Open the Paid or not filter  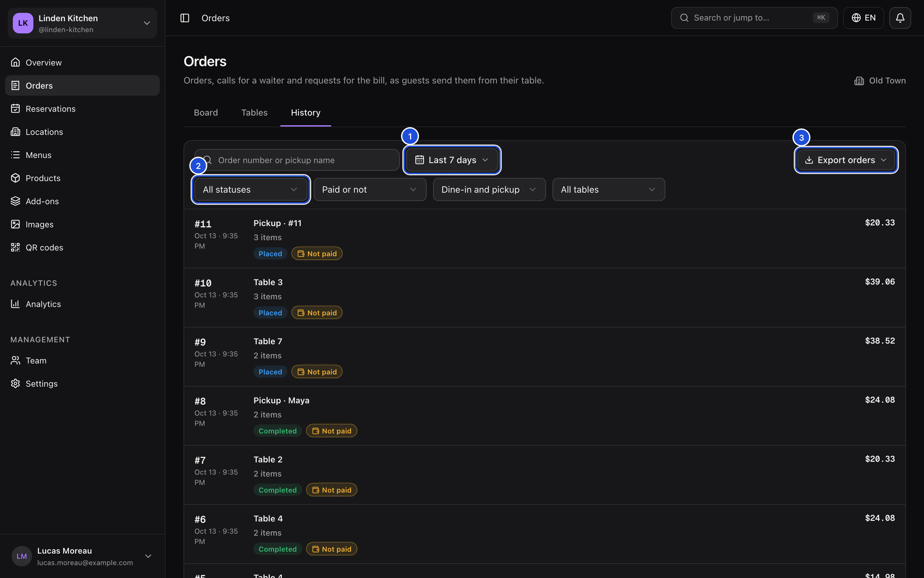tap(370, 189)
